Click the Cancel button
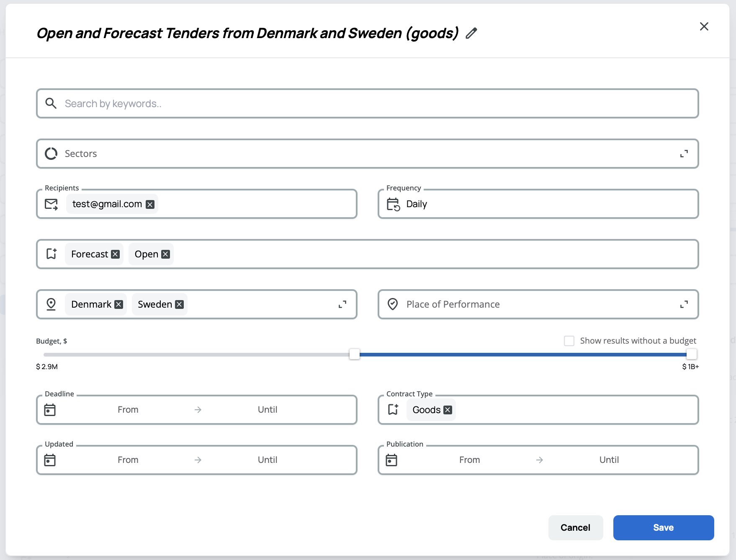 (x=575, y=527)
